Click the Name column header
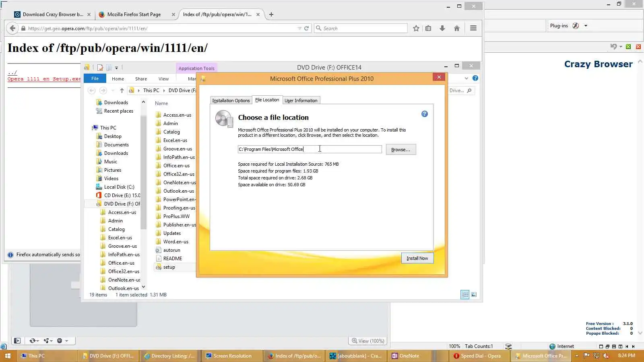The height and width of the screenshot is (362, 644). tap(161, 103)
